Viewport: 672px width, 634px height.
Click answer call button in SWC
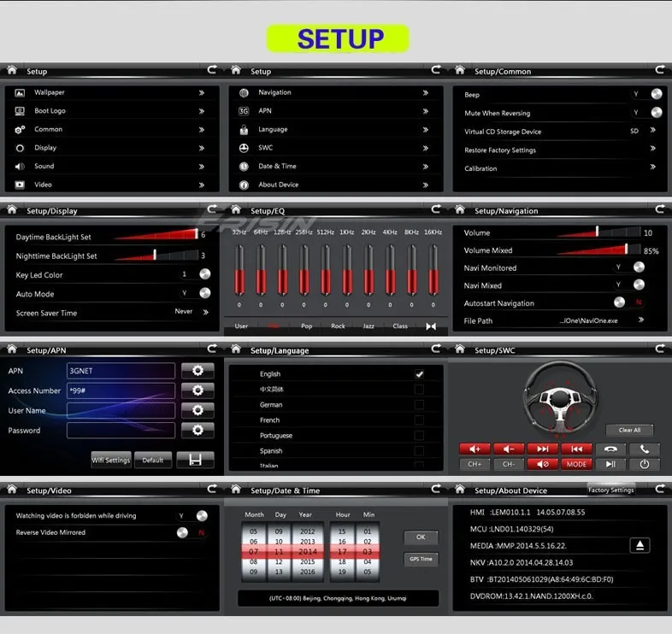click(644, 449)
